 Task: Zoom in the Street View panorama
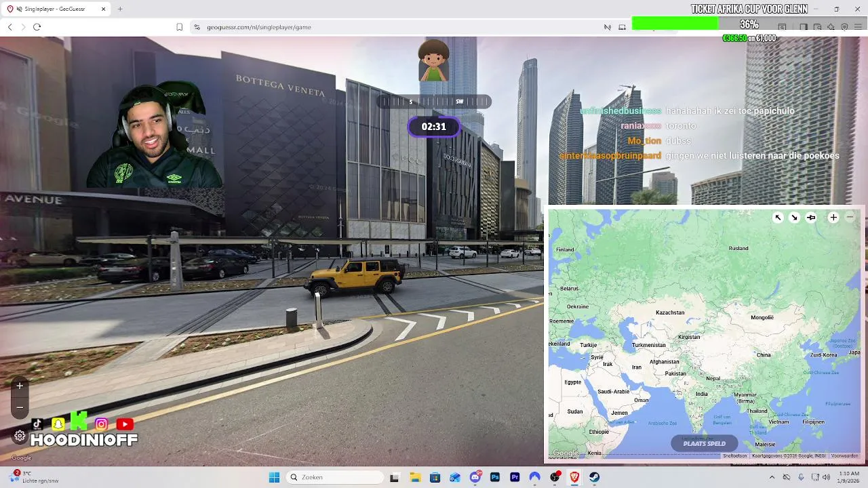point(20,386)
